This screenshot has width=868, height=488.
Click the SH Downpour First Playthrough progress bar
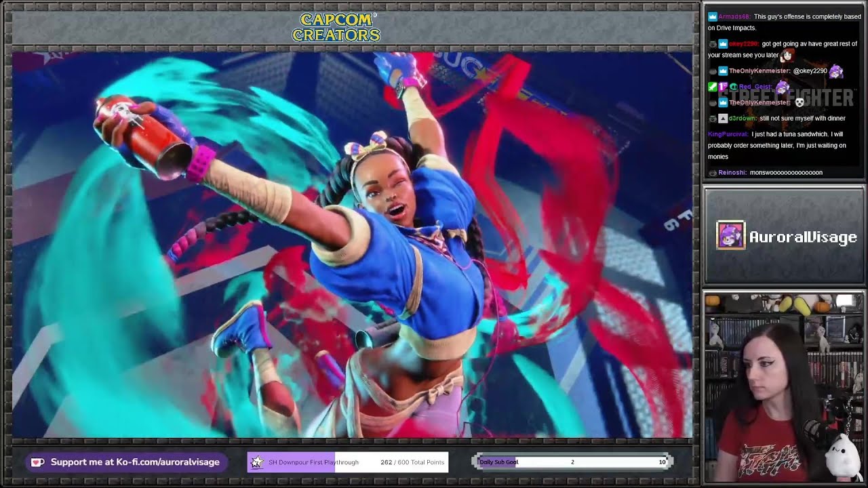[x=347, y=462]
